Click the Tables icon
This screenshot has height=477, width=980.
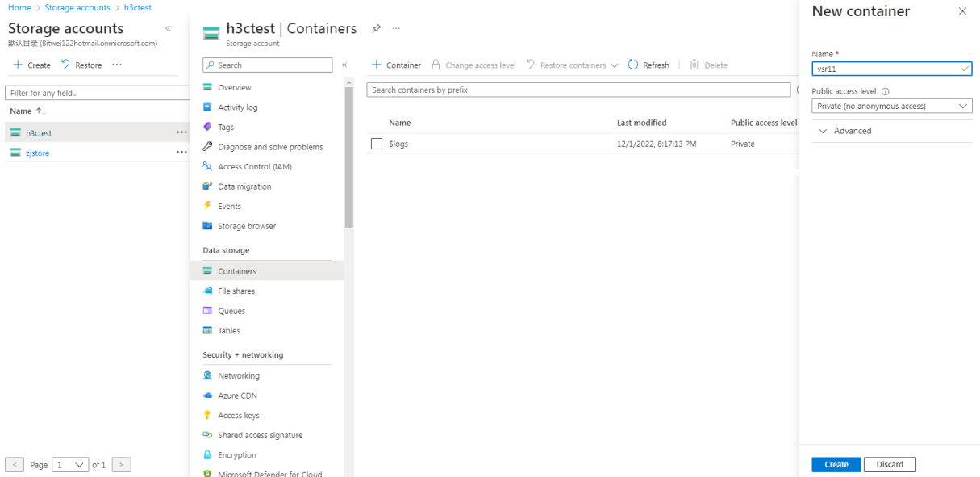coord(207,330)
